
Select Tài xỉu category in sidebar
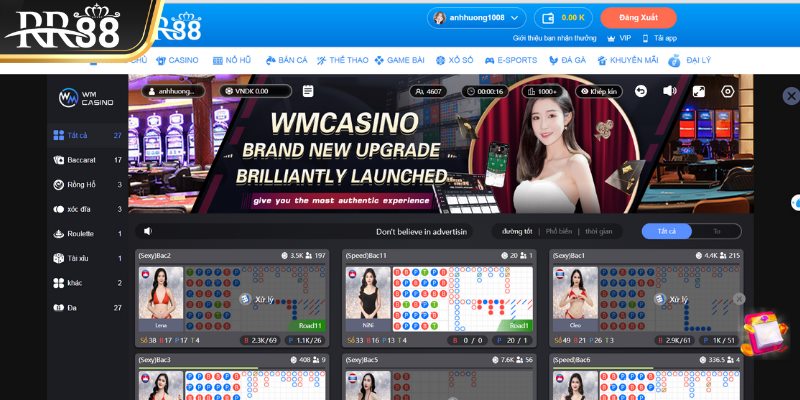[87, 258]
